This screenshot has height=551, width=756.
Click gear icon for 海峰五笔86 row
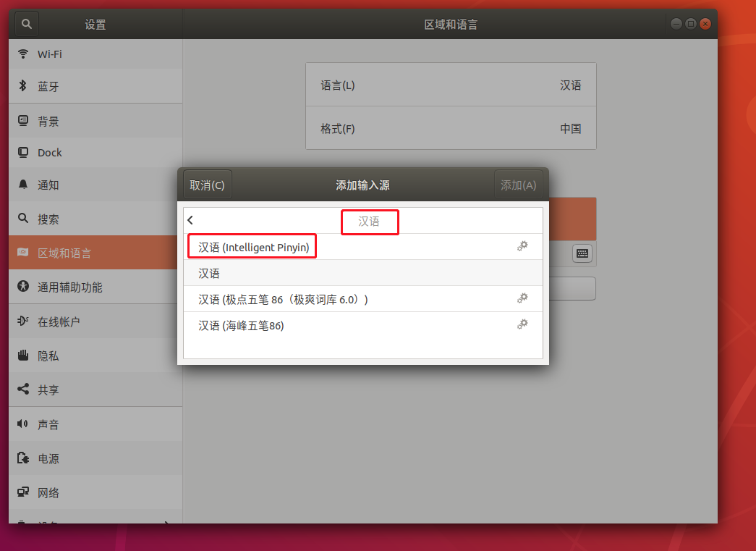point(522,324)
